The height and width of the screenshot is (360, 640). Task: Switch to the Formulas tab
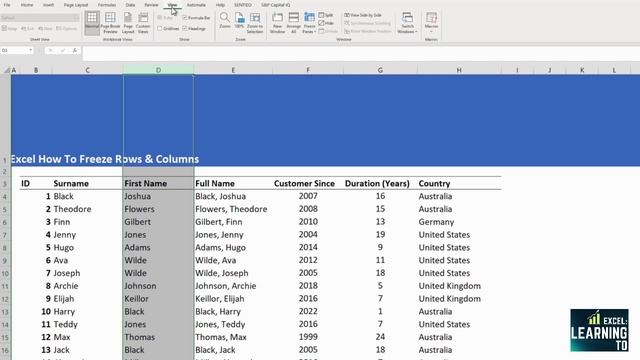click(107, 5)
